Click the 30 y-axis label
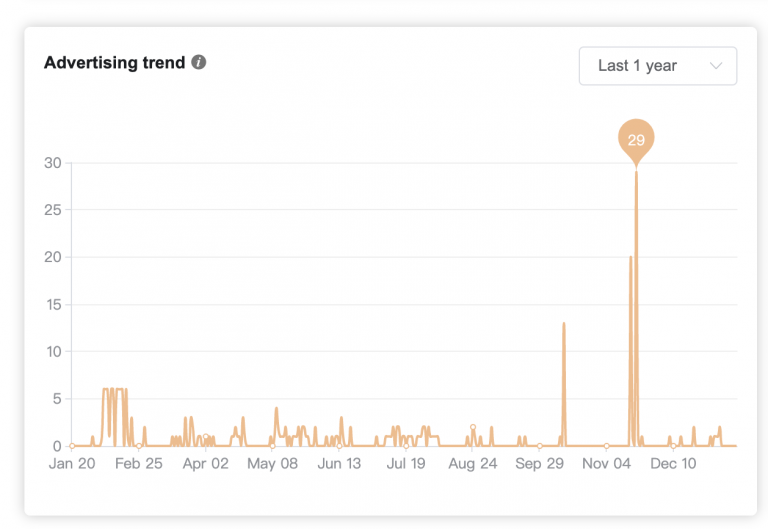The image size is (768, 529). click(53, 163)
